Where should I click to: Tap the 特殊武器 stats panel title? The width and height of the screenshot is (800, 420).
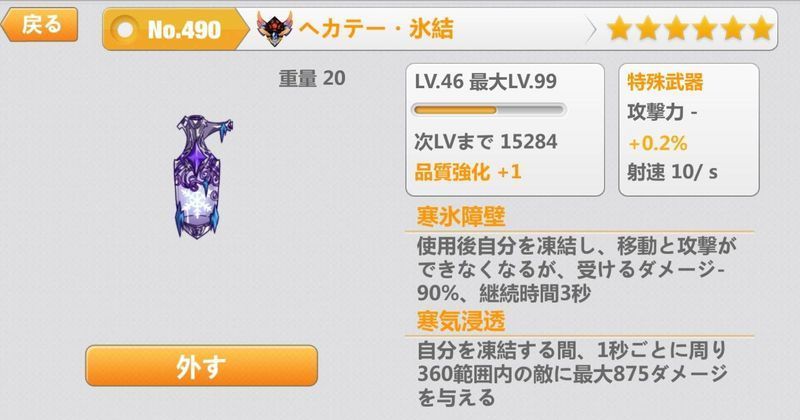click(x=665, y=82)
